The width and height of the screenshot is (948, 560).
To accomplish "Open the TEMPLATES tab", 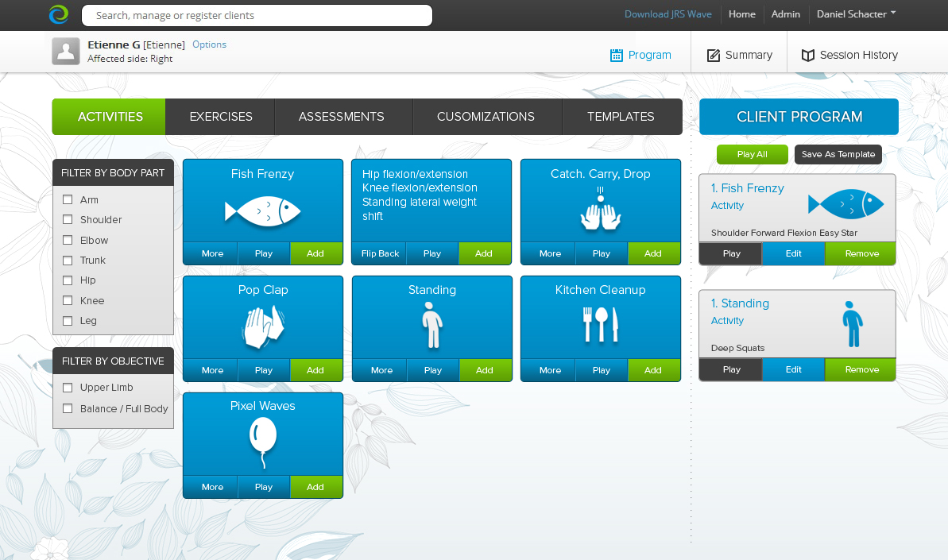I will [621, 116].
